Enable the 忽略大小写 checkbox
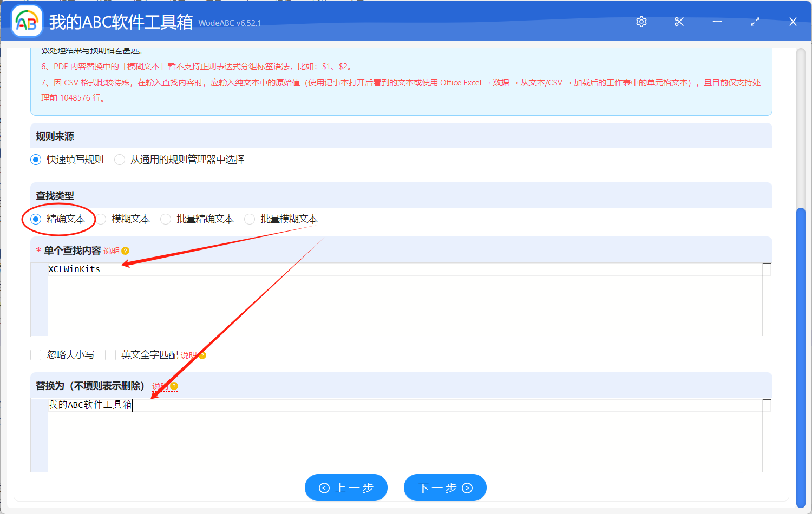Viewport: 812px width, 514px height. (x=36, y=354)
